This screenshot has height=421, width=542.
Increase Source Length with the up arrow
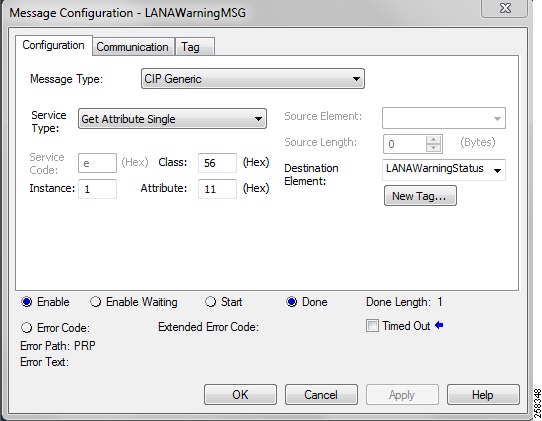pos(433,139)
